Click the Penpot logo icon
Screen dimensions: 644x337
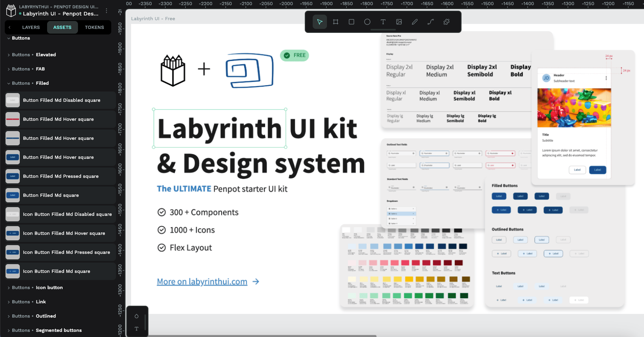point(11,10)
